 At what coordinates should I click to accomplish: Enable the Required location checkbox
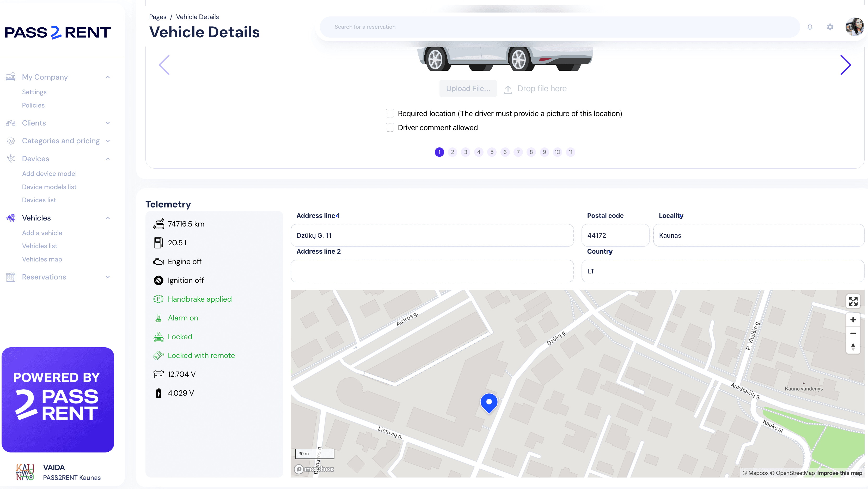(x=390, y=113)
